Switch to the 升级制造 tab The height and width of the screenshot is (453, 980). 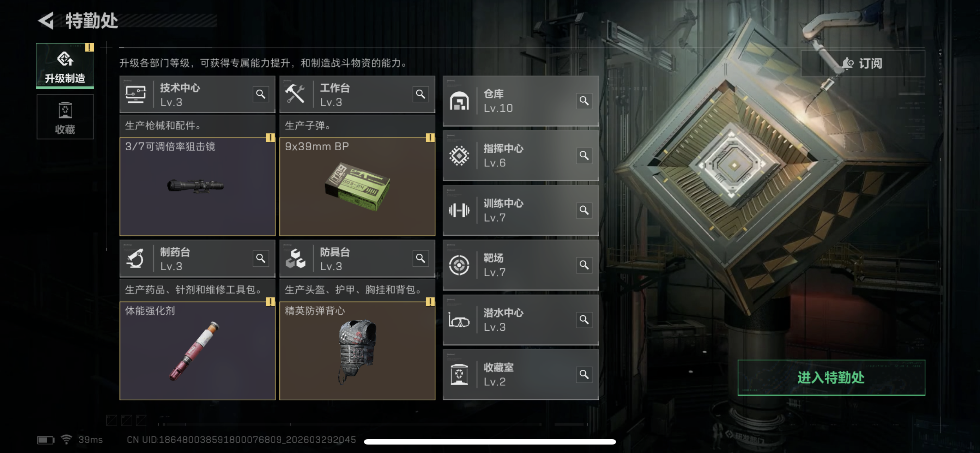point(65,66)
